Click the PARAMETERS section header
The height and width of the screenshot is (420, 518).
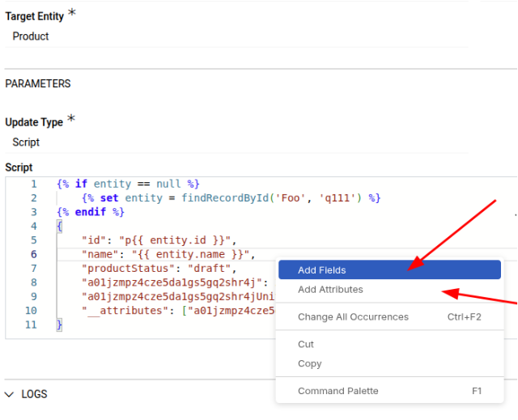click(x=38, y=83)
